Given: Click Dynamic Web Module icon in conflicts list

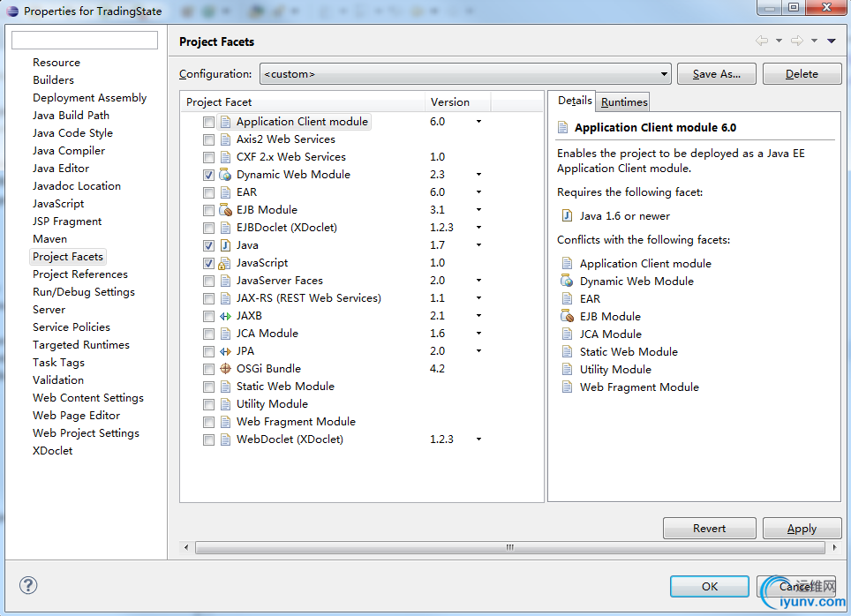Looking at the screenshot, I should (567, 282).
